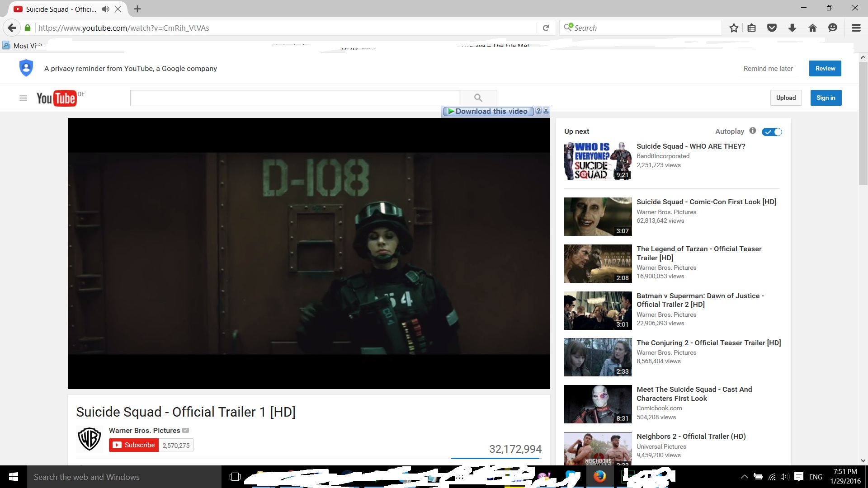Viewport: 868px width, 488px height.
Task: Open the chat smiley icon in toolbar
Action: coord(833,28)
